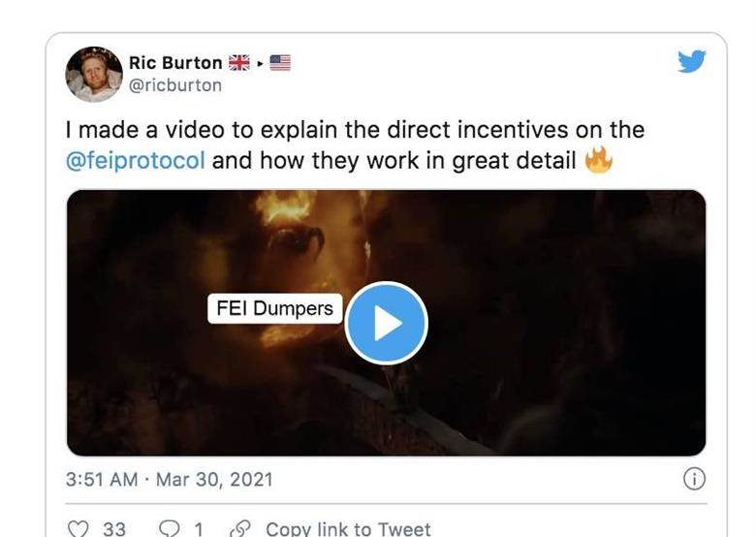Viewport: 756px width, 537px height.
Task: Click the UK flag emoji
Action: [x=239, y=63]
